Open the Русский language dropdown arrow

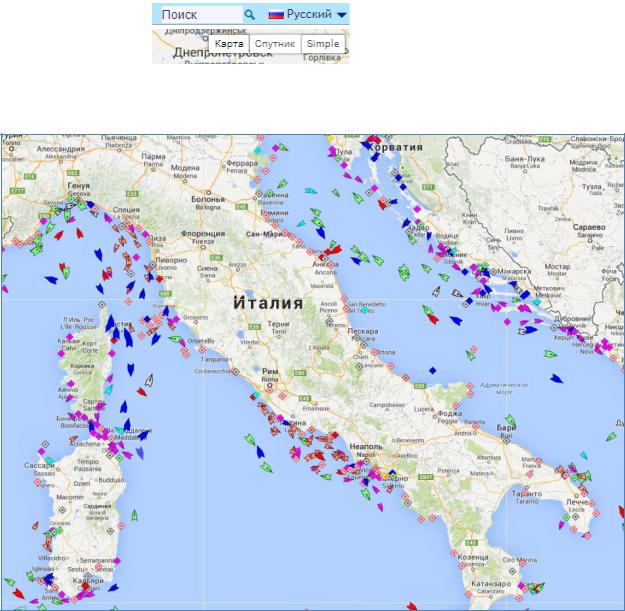[x=342, y=15]
